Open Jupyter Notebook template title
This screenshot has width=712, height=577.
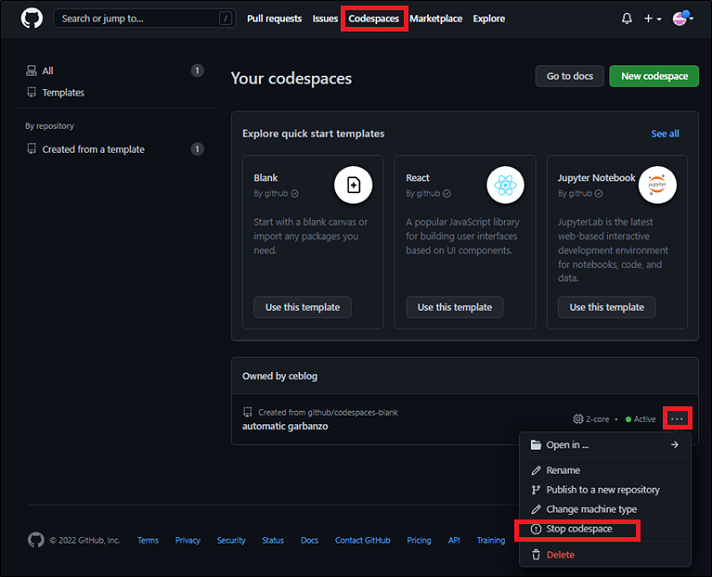pyautogui.click(x=596, y=178)
